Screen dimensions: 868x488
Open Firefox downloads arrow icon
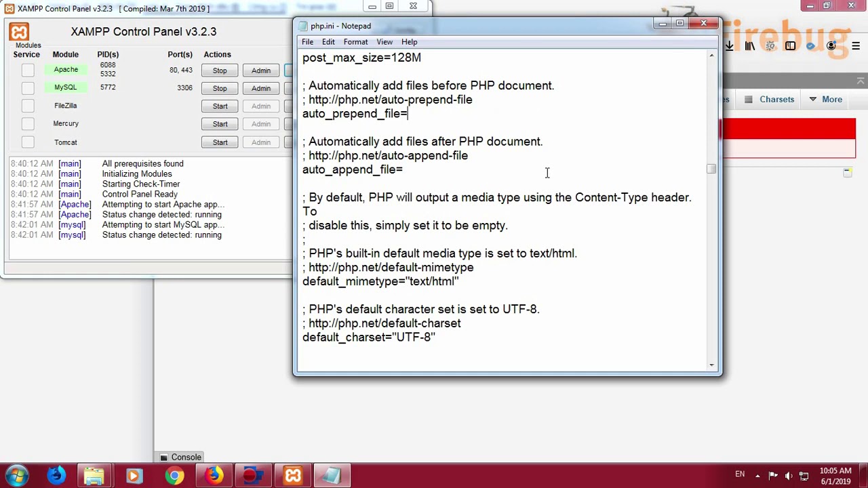click(x=730, y=46)
